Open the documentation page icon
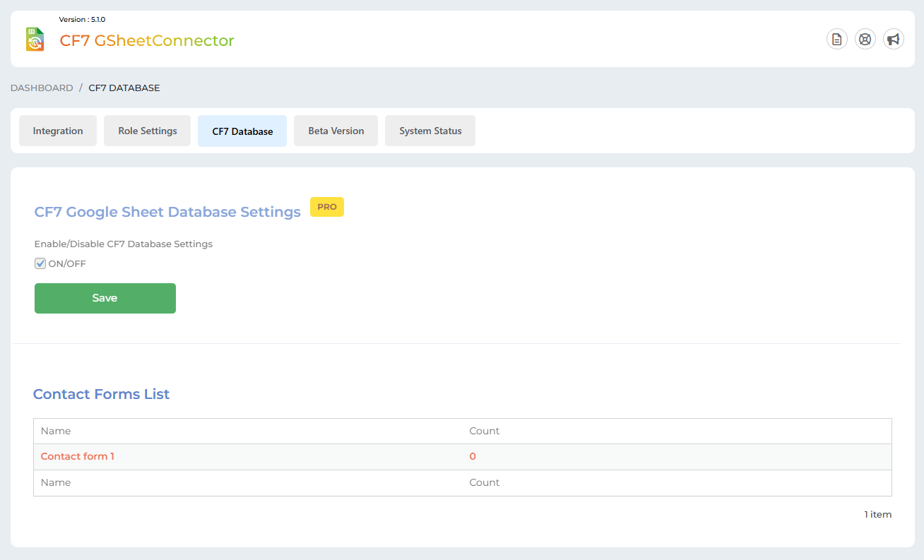 (837, 39)
